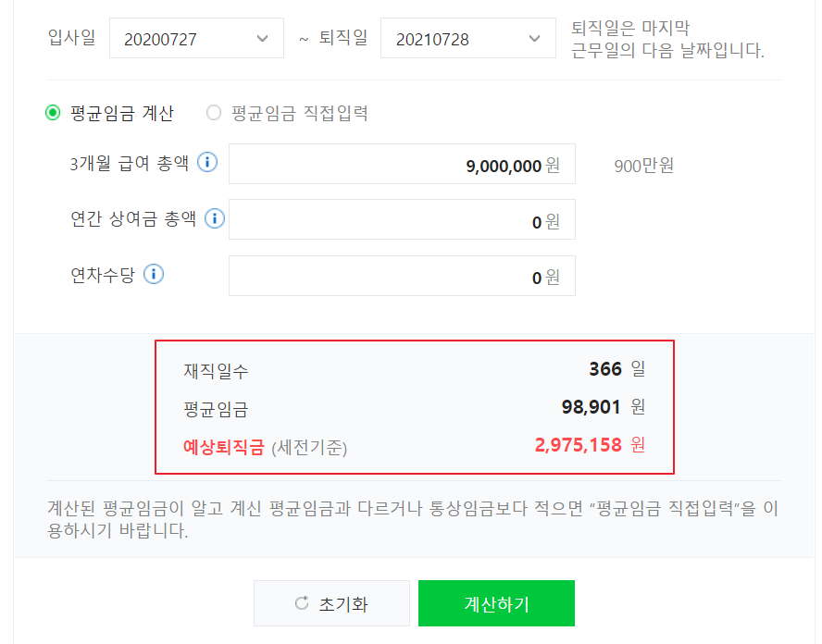822x644 pixels.
Task: Click the chevron arrow on the 퇴직일 field
Action: 534,38
